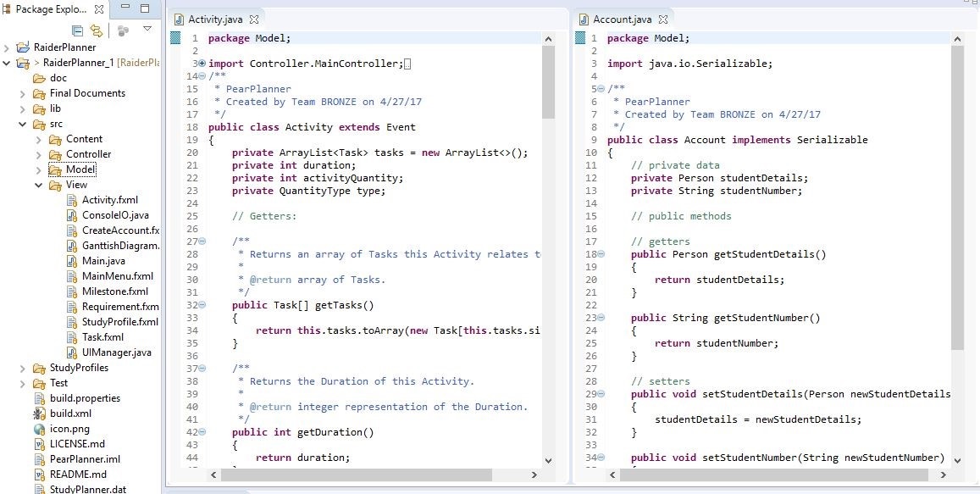Click the build.xml Ant file icon
Screen dimensions: 980x494
tap(39, 414)
